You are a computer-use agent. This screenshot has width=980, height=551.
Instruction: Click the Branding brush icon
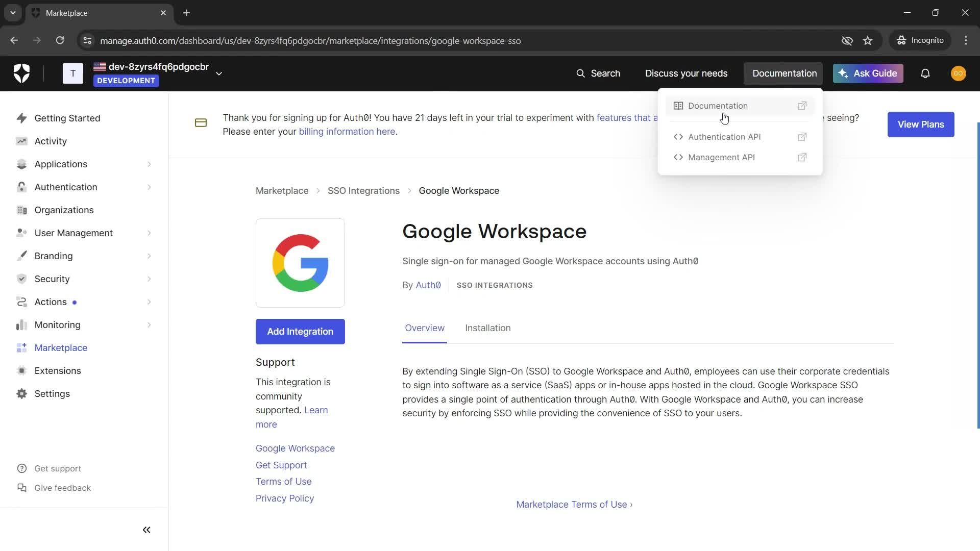point(21,256)
